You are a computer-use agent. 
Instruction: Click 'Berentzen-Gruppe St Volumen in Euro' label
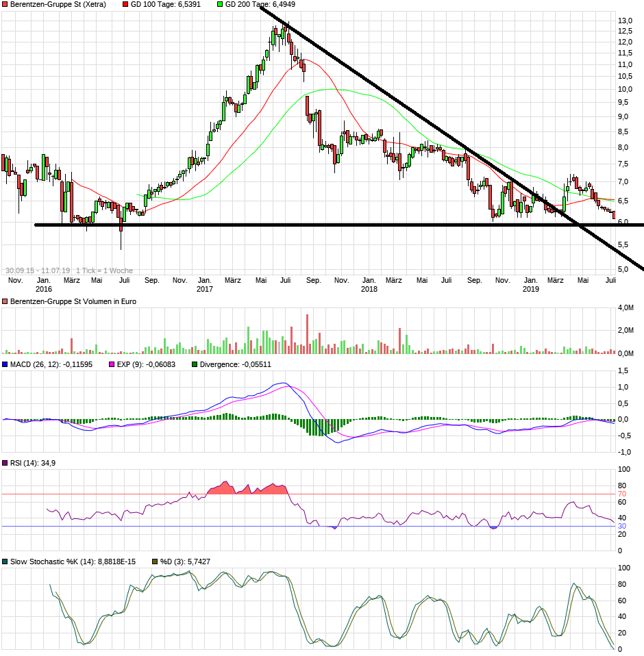[73, 302]
